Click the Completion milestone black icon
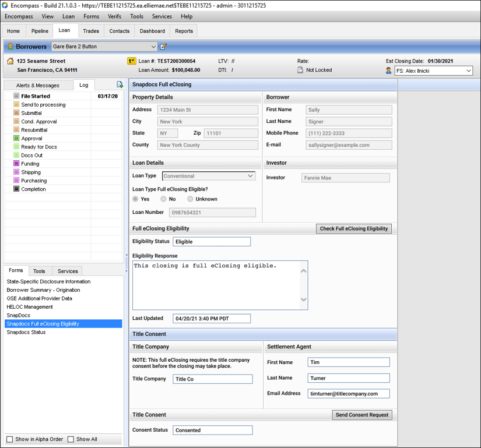The height and width of the screenshot is (448, 481). [16, 189]
